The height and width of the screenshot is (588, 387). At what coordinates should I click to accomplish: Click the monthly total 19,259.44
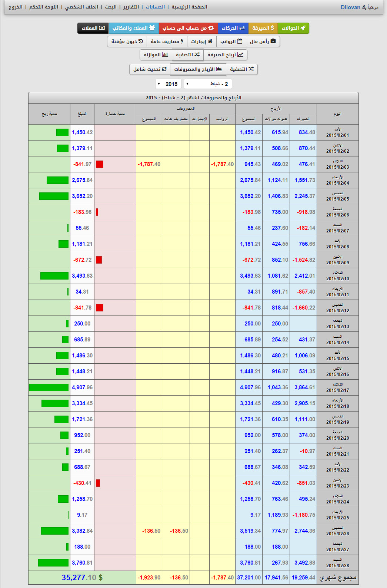coord(303,578)
